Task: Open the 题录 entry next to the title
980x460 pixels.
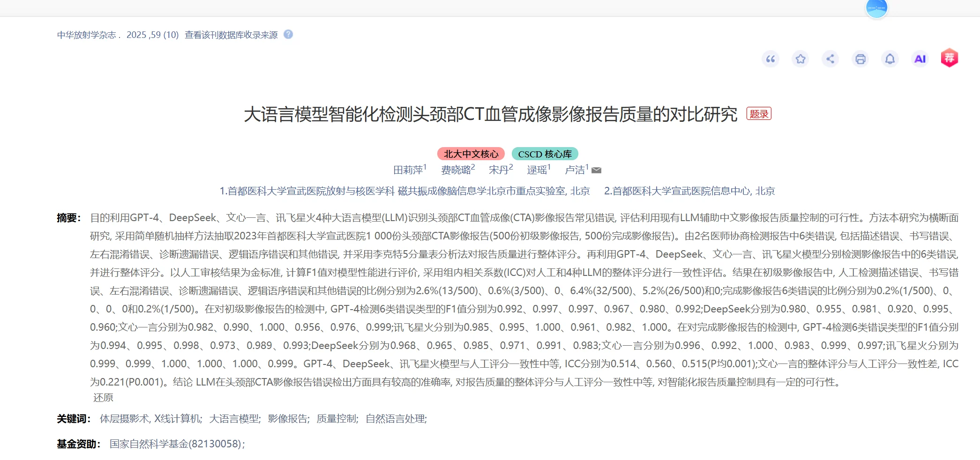Action: (x=760, y=114)
